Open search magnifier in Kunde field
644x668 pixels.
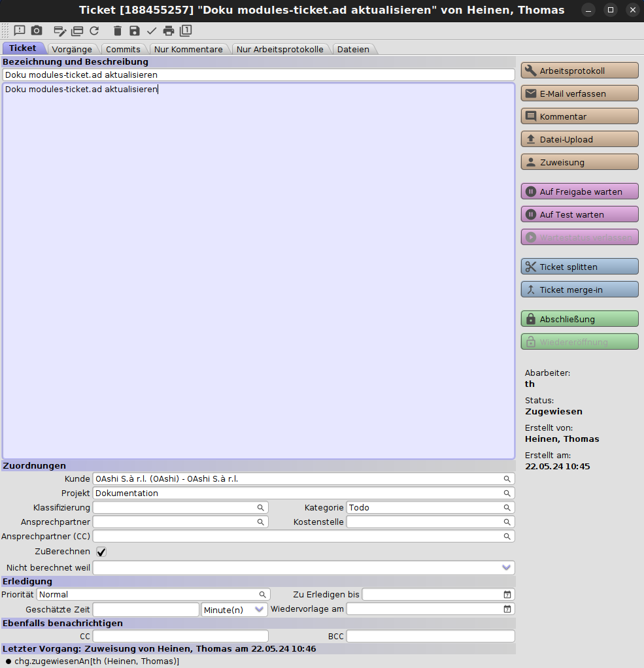507,479
